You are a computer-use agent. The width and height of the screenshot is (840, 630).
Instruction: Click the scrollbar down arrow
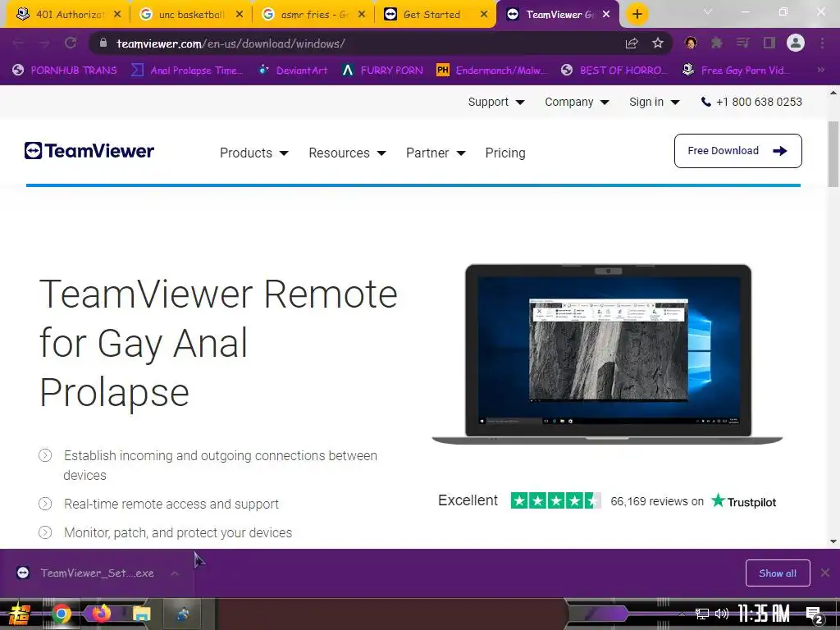tap(833, 541)
